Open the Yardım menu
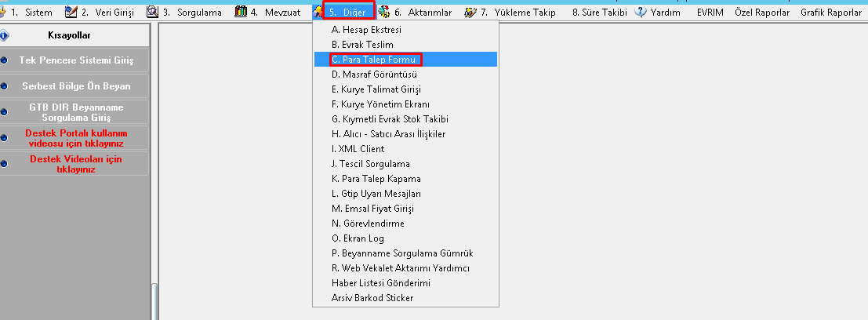868x320 pixels. point(665,13)
